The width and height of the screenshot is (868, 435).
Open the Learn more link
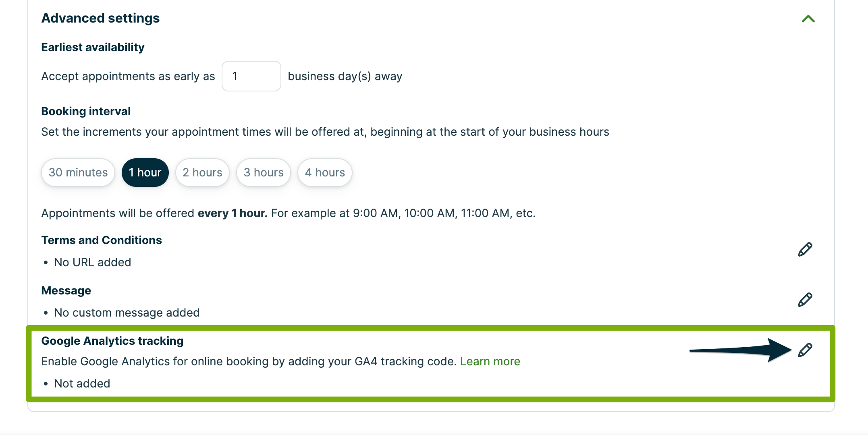[490, 361]
